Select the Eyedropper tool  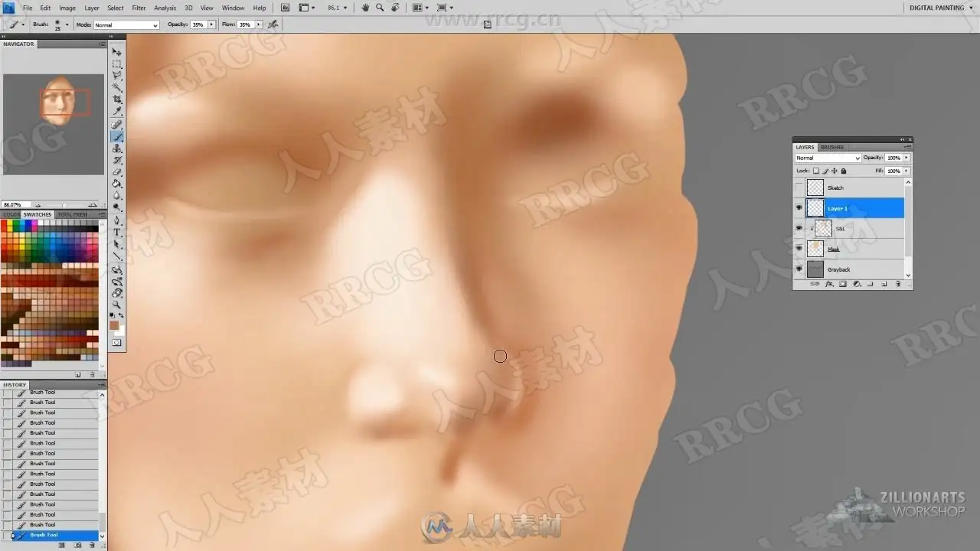(117, 112)
